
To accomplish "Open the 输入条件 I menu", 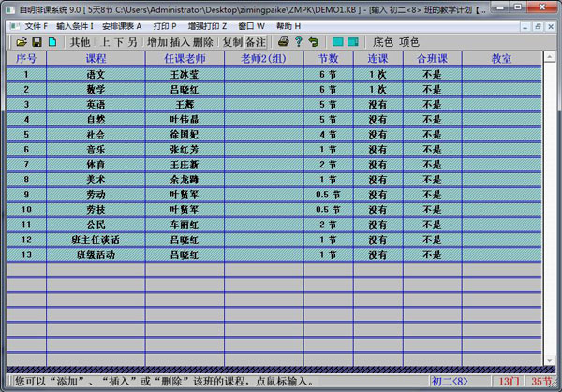I will pos(75,26).
